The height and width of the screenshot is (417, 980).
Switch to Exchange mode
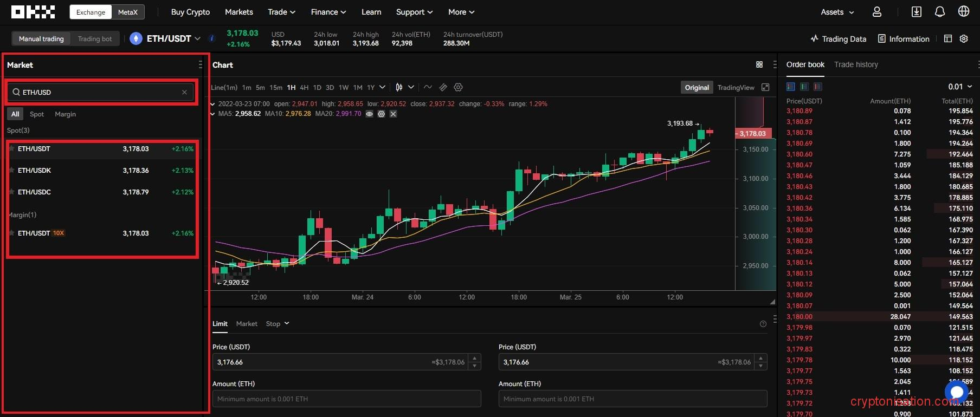[x=91, y=12]
